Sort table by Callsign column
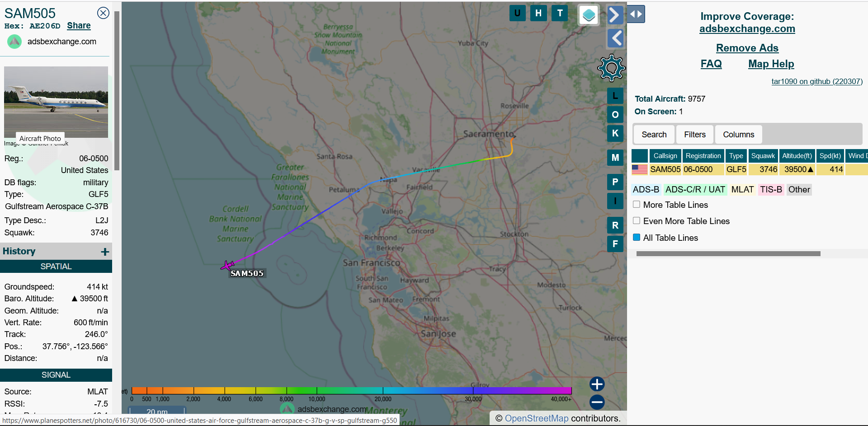Screen dimensions: 868x426 click(665, 156)
